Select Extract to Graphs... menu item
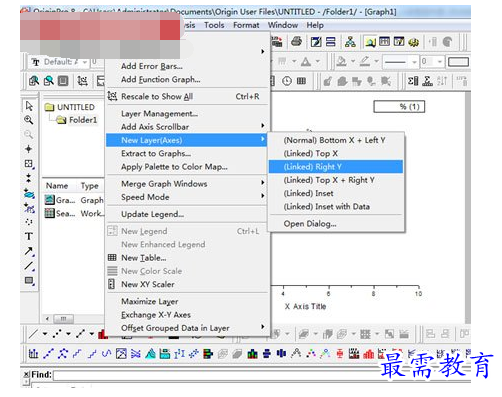 click(187, 153)
